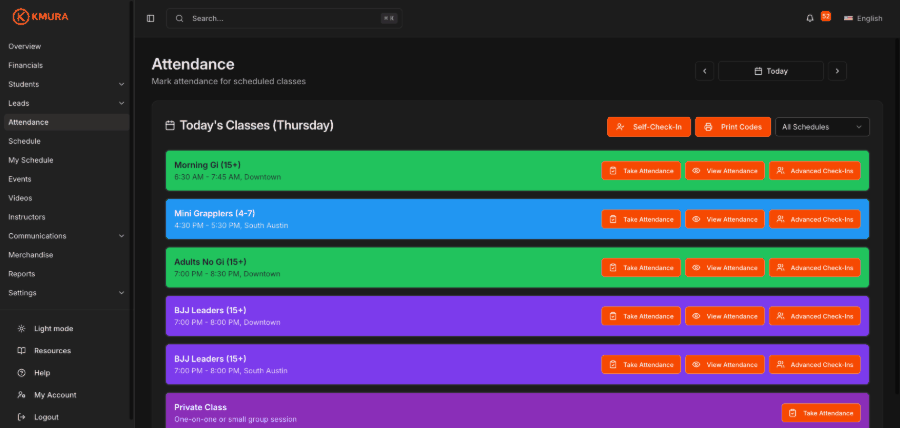Open Overview in the sidebar
The width and height of the screenshot is (900, 428).
click(x=67, y=46)
